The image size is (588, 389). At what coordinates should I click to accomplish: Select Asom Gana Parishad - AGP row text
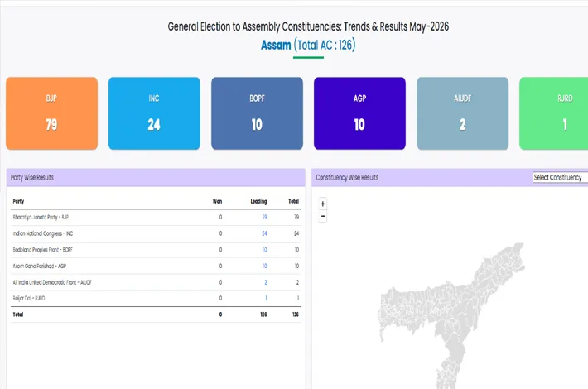pos(40,266)
